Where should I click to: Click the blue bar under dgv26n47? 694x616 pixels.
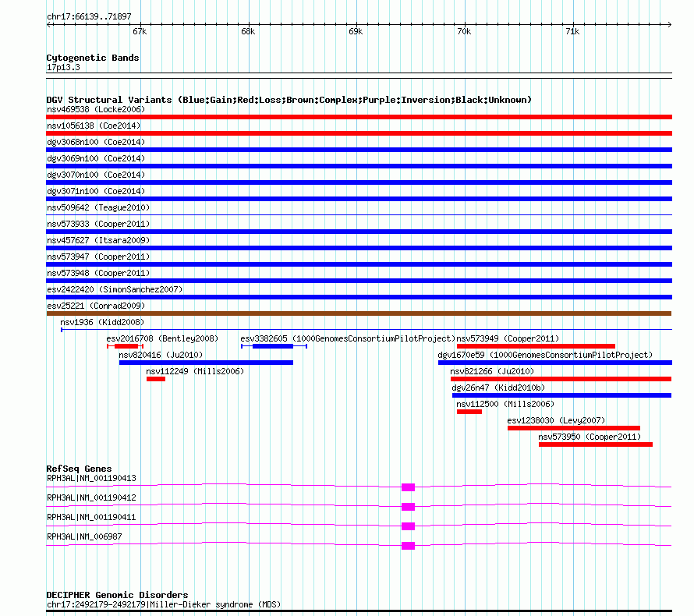[561, 395]
